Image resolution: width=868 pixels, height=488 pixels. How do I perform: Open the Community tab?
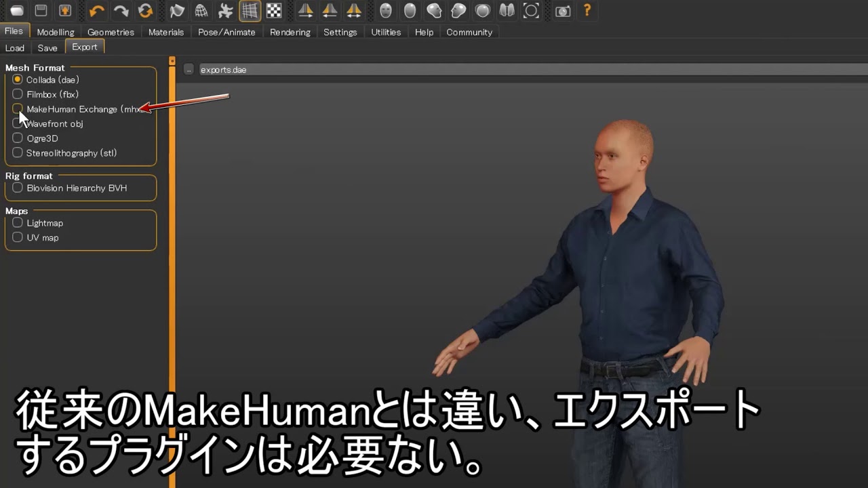[469, 32]
